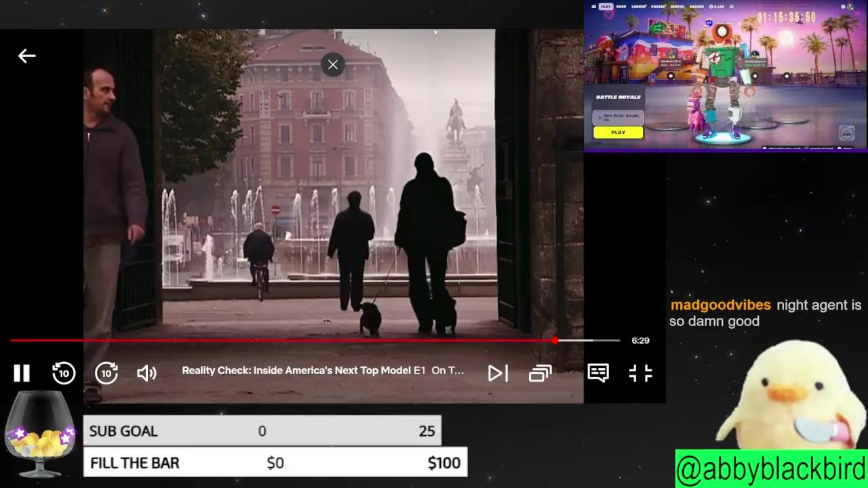The height and width of the screenshot is (488, 868).
Task: Click remaining time 6:29
Action: pyautogui.click(x=640, y=340)
